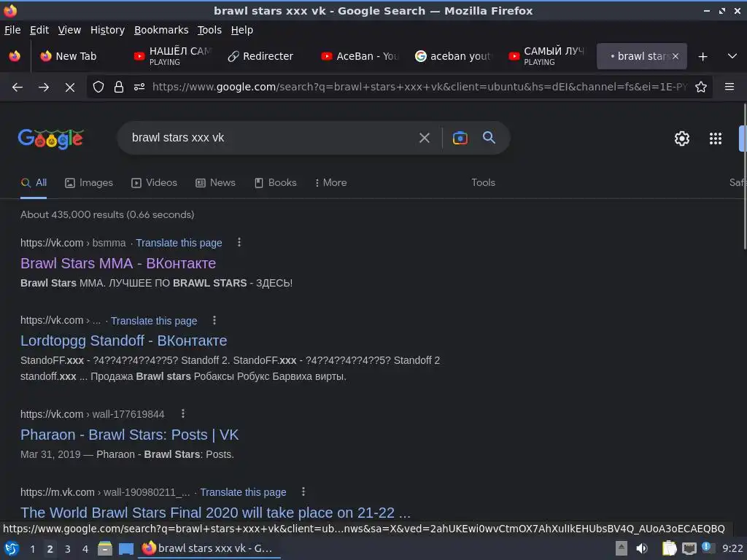747x560 pixels.
Task: Switch to workspace 1 in taskbar
Action: click(32, 549)
